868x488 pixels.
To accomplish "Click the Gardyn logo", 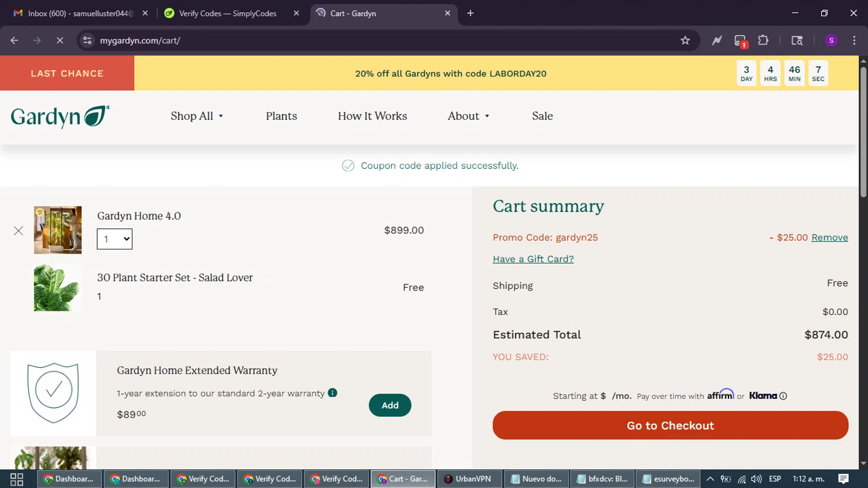I will point(60,116).
